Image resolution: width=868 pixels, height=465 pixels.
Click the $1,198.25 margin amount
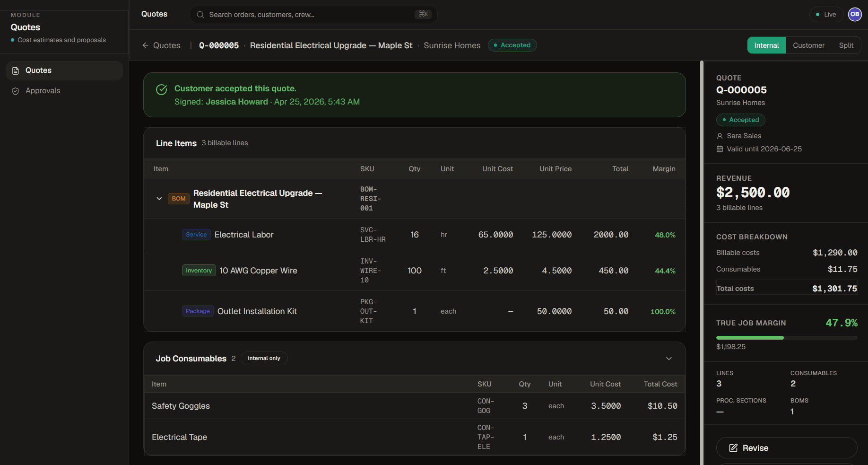pyautogui.click(x=731, y=347)
